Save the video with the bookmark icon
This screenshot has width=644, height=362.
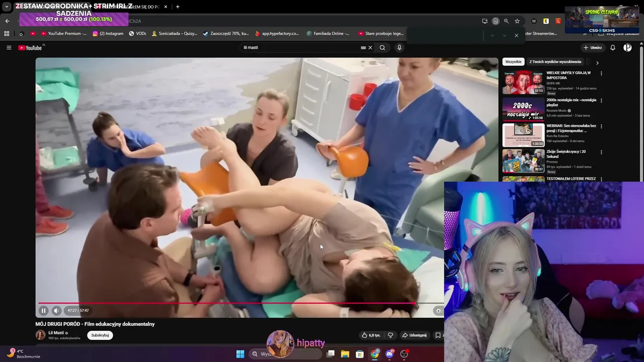tap(438, 335)
